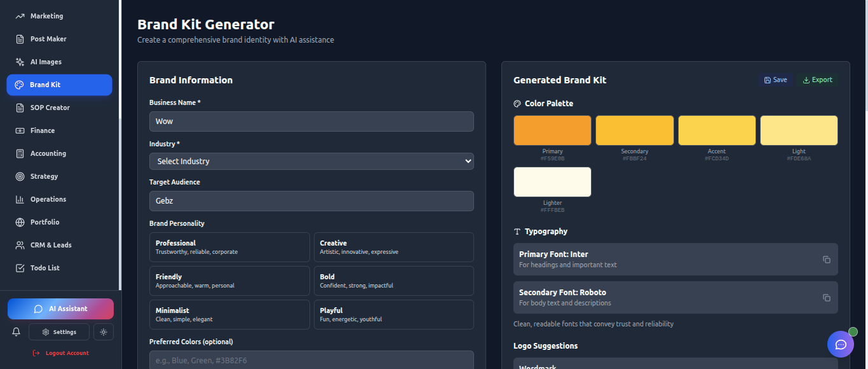Viewport: 868px width, 369px height.
Task: Select the Professional brand personality
Action: [x=229, y=247]
